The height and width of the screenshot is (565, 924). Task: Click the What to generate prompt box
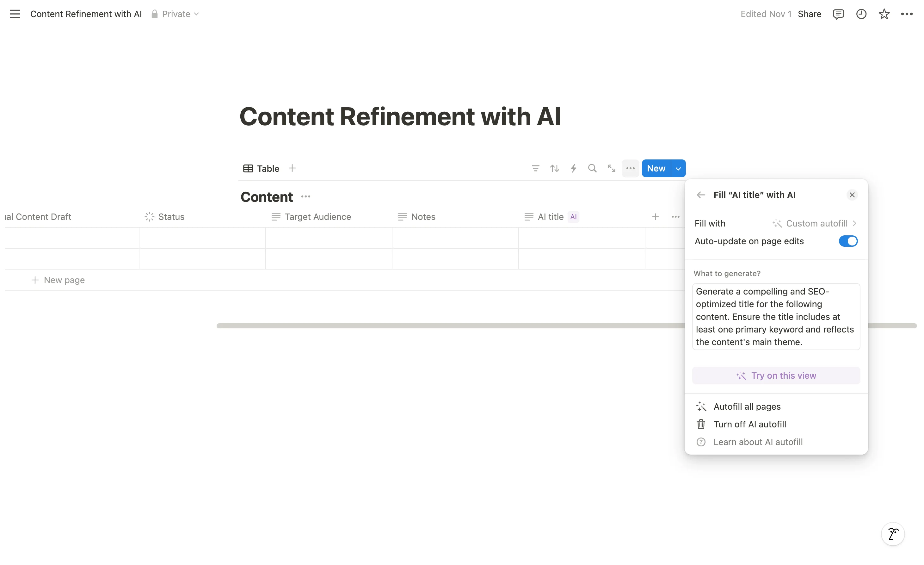pos(775,317)
